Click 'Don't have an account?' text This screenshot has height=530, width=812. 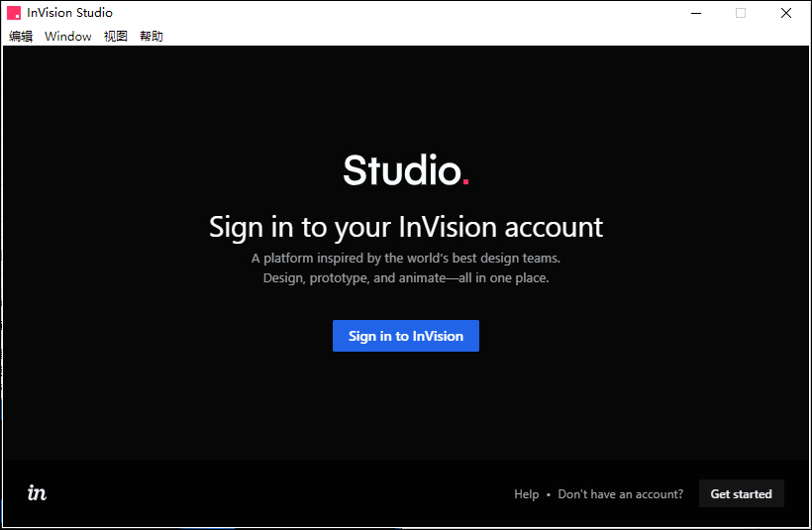coord(621,494)
